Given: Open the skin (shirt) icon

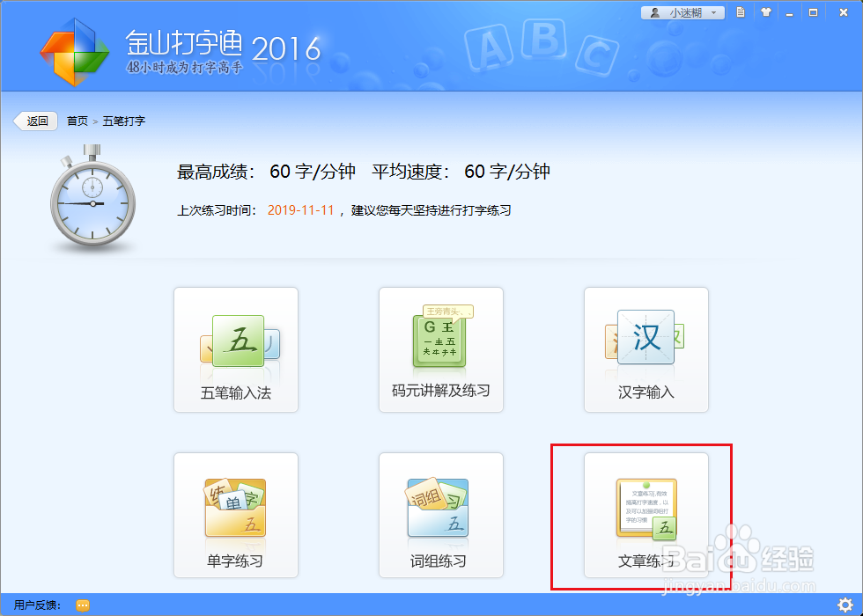Looking at the screenshot, I should click(765, 12).
